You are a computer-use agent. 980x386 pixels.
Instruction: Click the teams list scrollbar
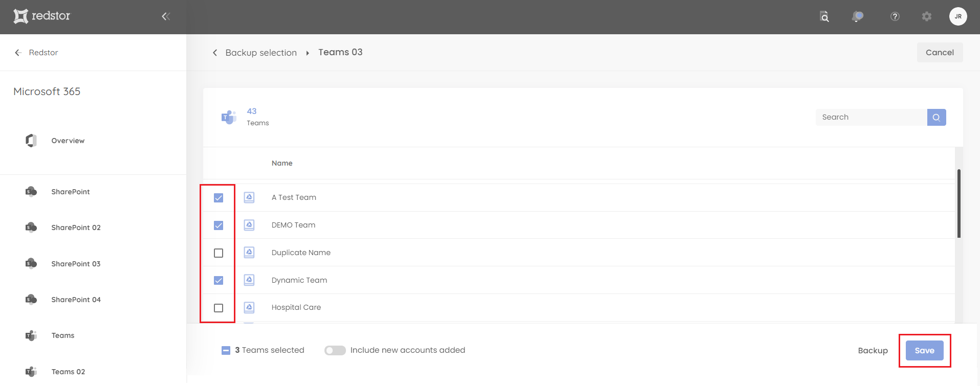[959, 203]
